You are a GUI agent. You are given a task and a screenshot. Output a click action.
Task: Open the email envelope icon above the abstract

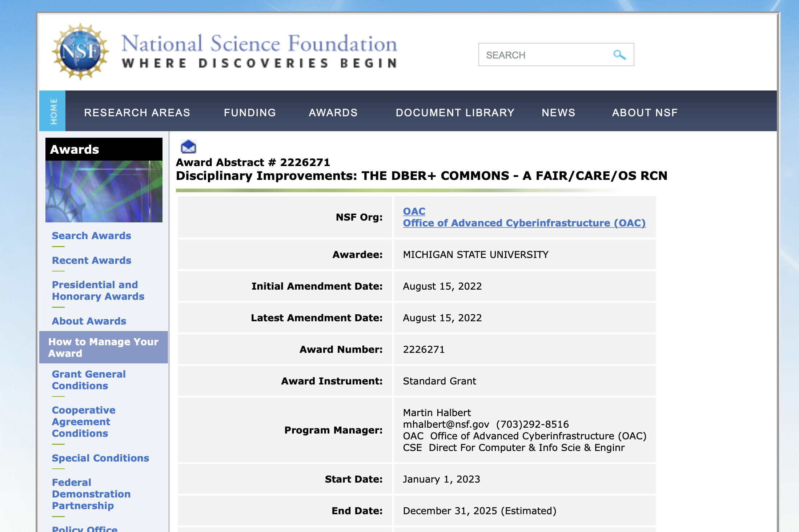click(x=188, y=147)
